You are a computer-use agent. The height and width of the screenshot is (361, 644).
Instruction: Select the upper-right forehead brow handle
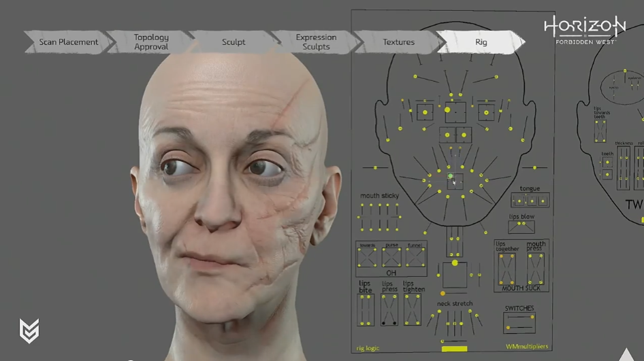[496, 77]
